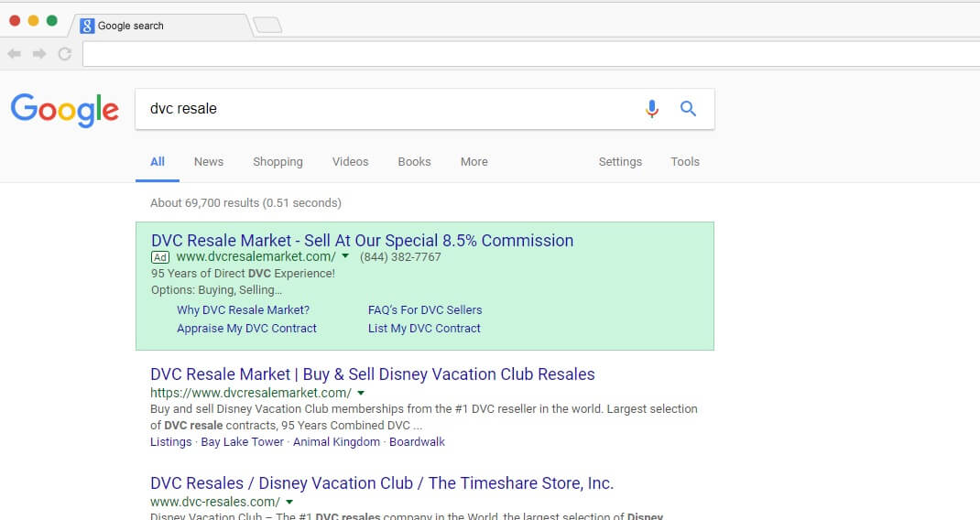
Task: Expand dropdown arrow next to www.dvc-resales.com/
Action: [289, 502]
